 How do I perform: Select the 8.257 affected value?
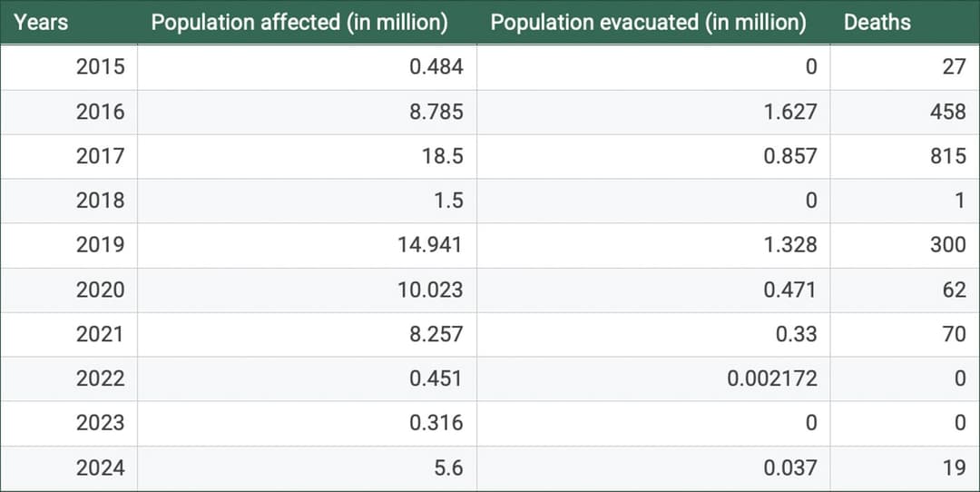tap(436, 334)
